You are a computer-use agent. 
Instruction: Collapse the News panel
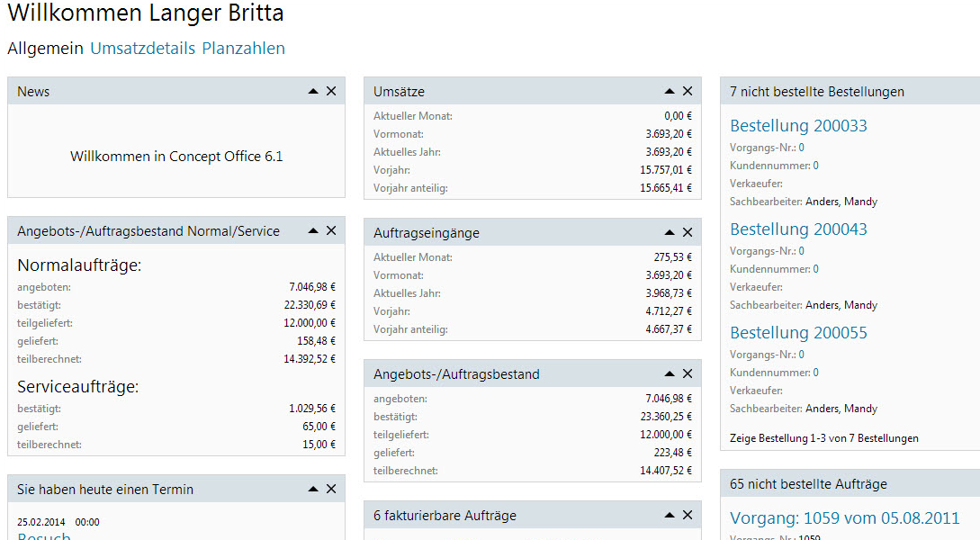[313, 91]
